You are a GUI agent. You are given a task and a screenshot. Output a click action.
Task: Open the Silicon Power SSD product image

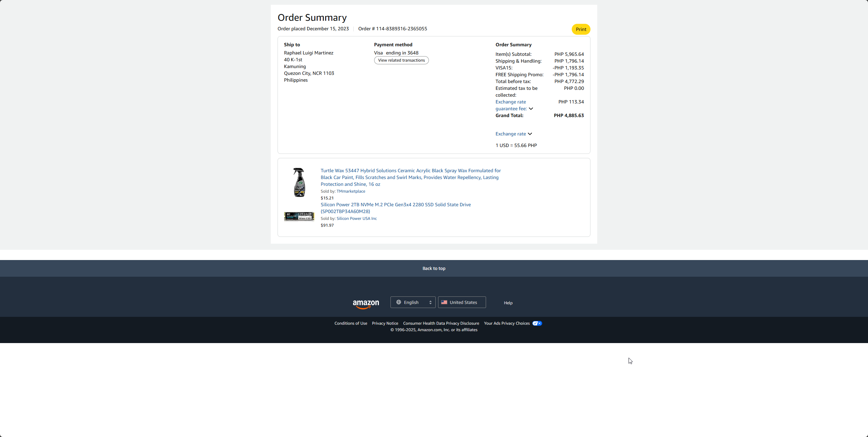[x=299, y=216]
